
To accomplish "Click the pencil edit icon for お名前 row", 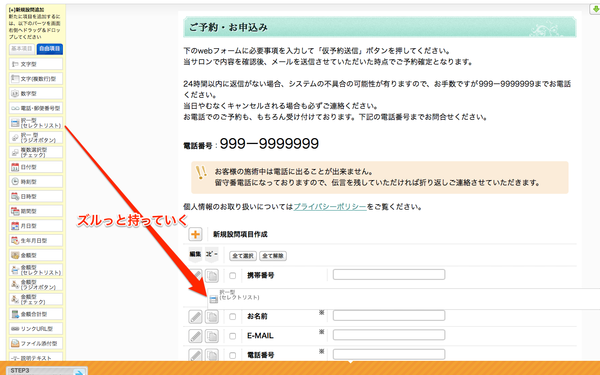I will tap(195, 316).
